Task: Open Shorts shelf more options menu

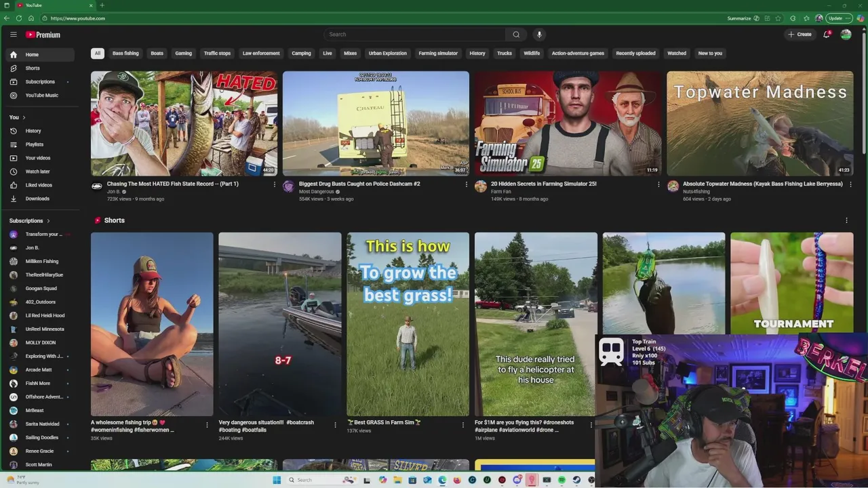Action: (846, 220)
